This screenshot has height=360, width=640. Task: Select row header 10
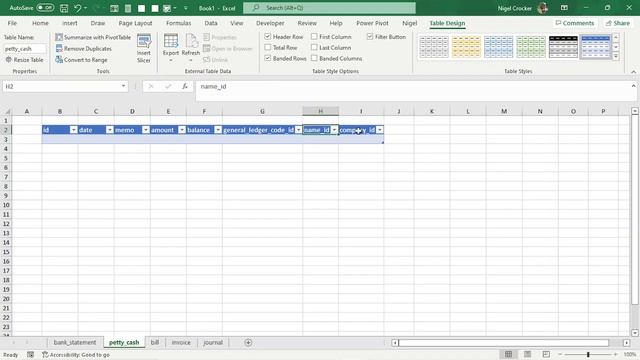coord(6,205)
